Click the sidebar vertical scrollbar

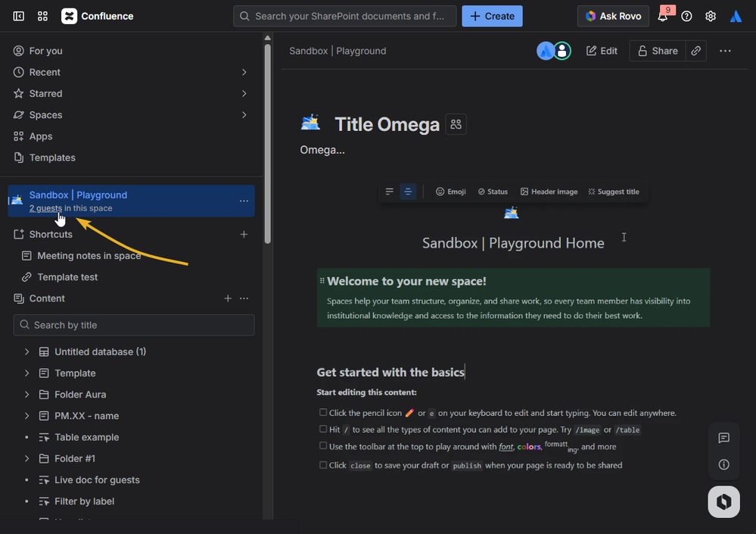click(268, 144)
